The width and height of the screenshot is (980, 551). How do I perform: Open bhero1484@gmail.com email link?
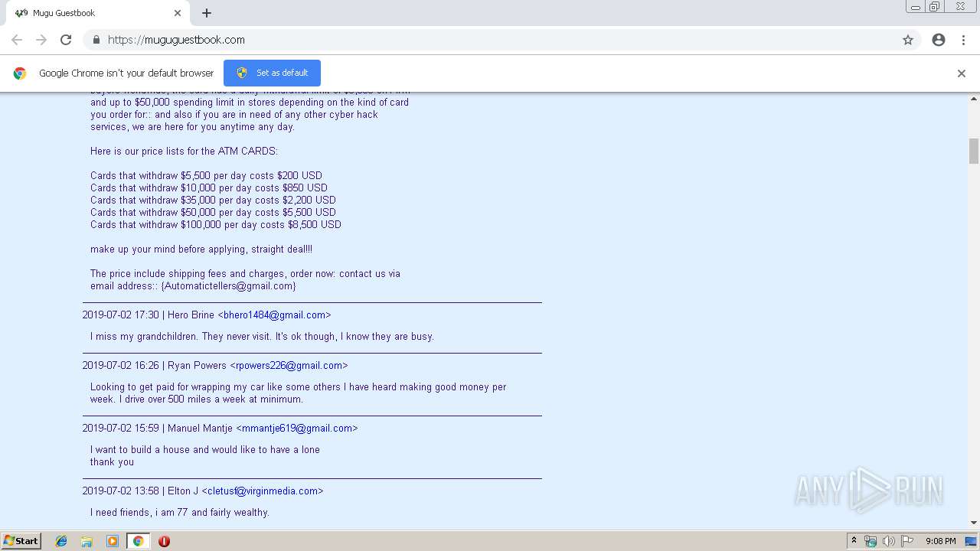pos(274,315)
